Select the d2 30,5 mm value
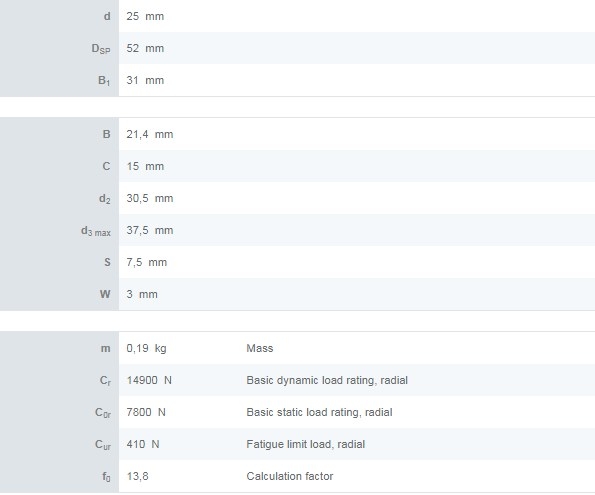The height and width of the screenshot is (495, 595). [150, 198]
